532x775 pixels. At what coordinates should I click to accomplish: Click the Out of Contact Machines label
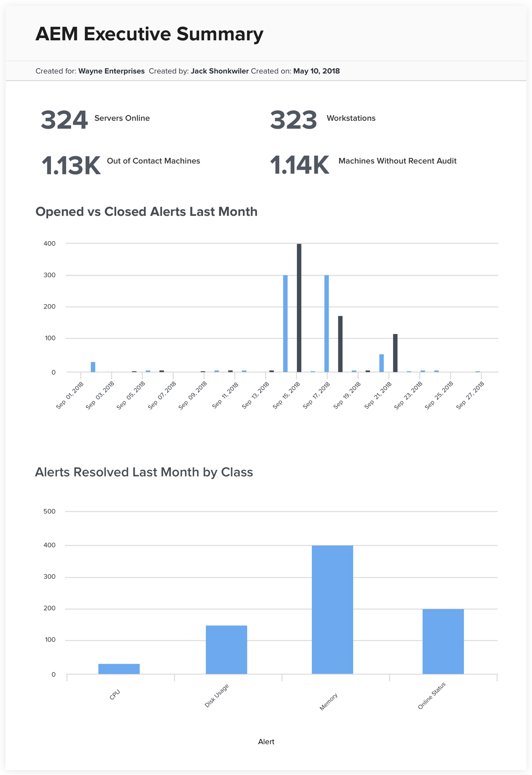tap(153, 161)
